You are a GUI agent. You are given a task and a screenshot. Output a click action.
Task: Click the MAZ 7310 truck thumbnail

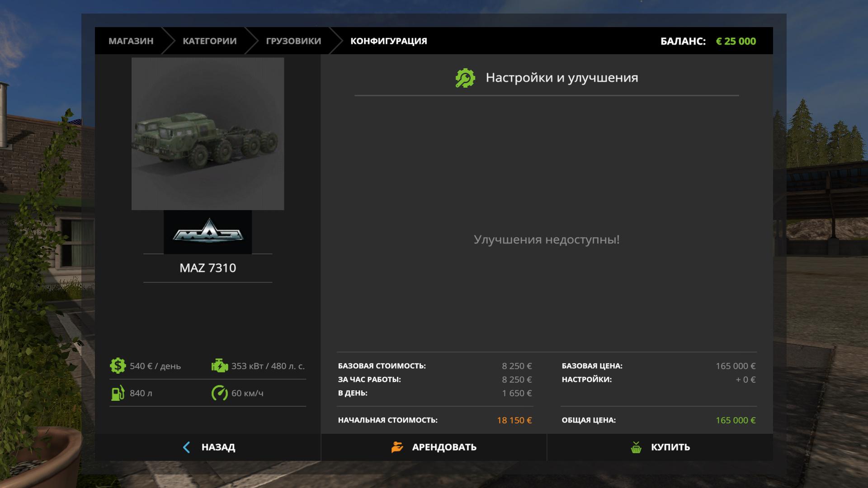point(208,134)
